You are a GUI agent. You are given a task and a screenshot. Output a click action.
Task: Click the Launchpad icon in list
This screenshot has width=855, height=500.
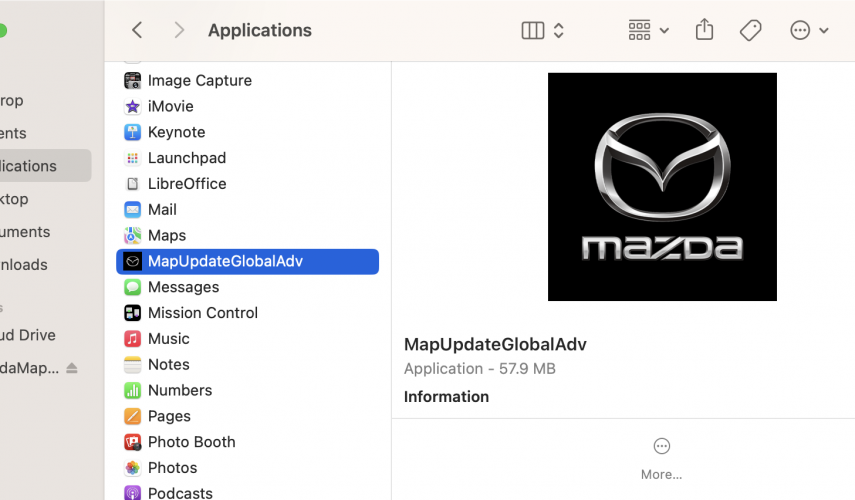(132, 158)
